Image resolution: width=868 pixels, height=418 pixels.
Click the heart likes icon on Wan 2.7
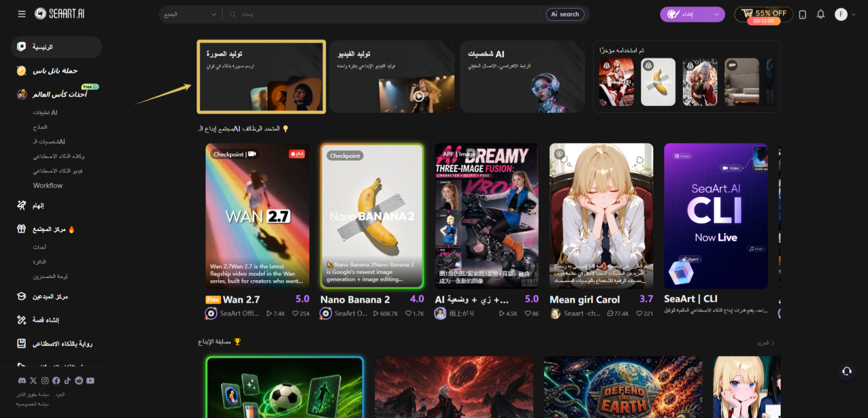click(x=295, y=314)
